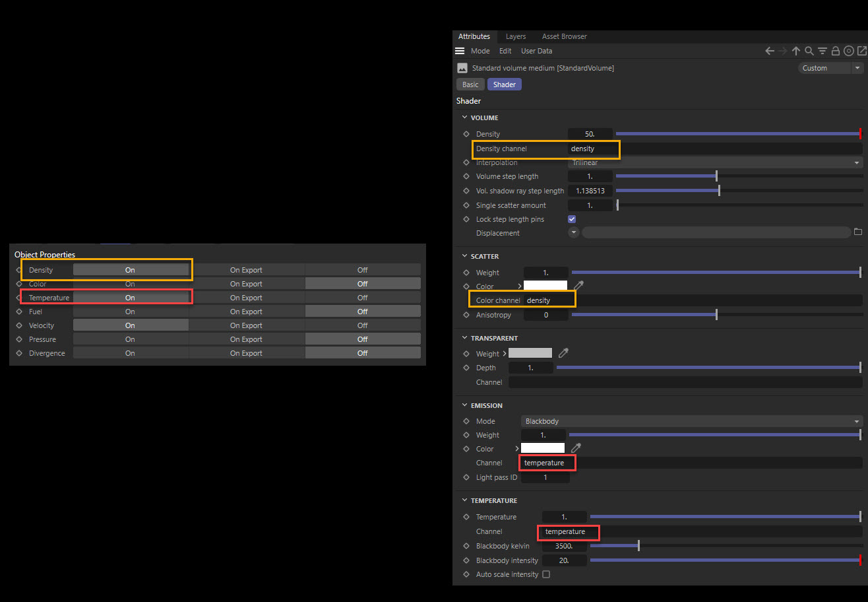Click the Emission Channel temperature field
This screenshot has height=602, width=868.
click(x=692, y=463)
